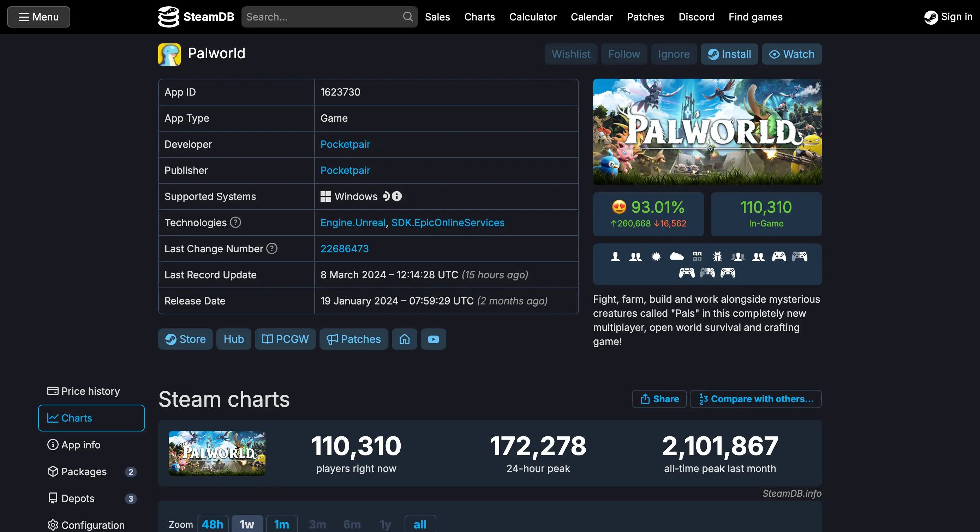Click the info icon beside Windows
Image resolution: width=980 pixels, height=532 pixels.
(397, 196)
